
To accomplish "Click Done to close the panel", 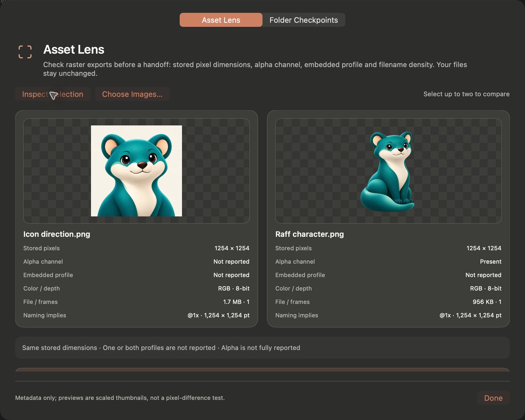I will pos(493,398).
